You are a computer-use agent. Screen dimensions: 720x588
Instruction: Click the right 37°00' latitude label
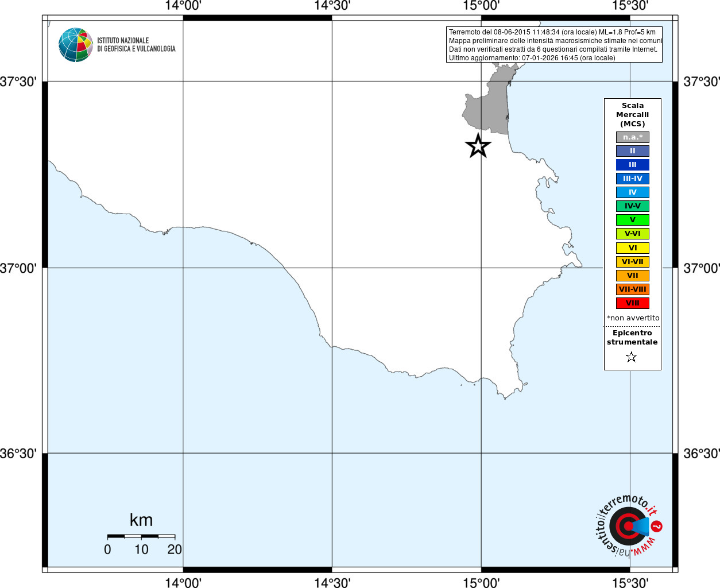click(x=701, y=268)
